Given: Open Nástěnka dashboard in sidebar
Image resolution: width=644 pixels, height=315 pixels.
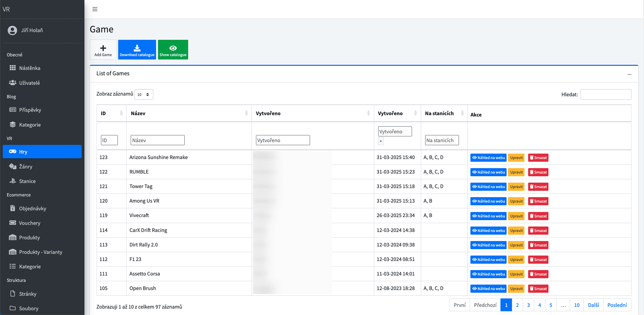Looking at the screenshot, I should coord(30,68).
